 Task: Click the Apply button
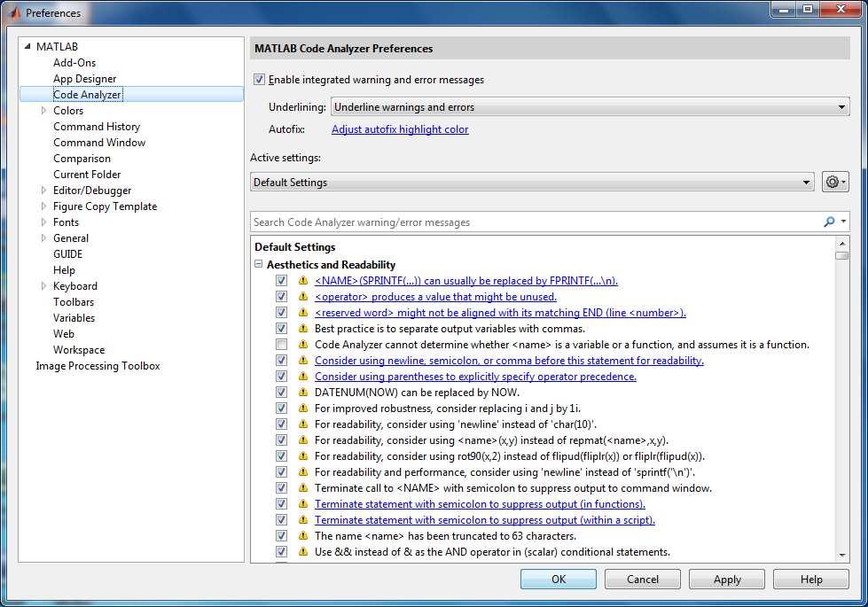(x=726, y=579)
